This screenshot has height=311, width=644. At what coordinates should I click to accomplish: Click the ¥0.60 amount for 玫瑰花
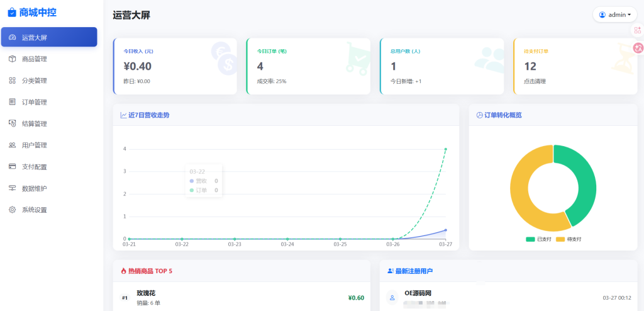356,298
